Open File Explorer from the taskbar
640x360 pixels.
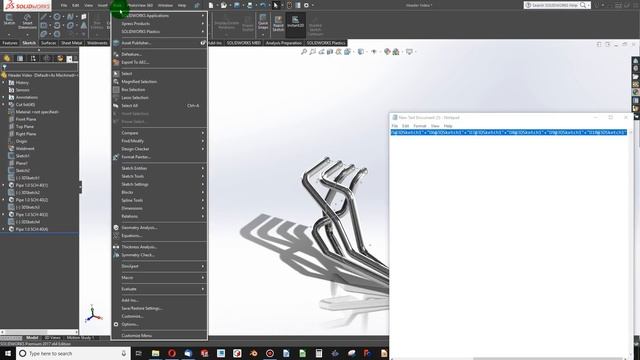tap(156, 353)
